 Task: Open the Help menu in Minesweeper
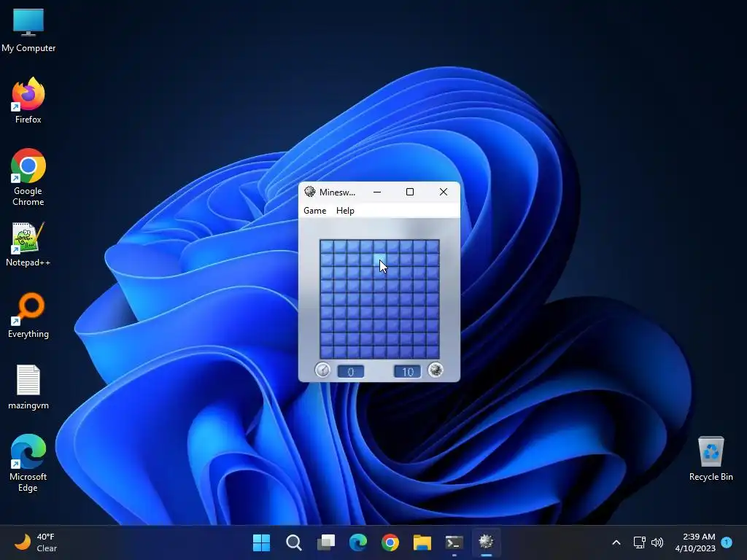coord(345,211)
